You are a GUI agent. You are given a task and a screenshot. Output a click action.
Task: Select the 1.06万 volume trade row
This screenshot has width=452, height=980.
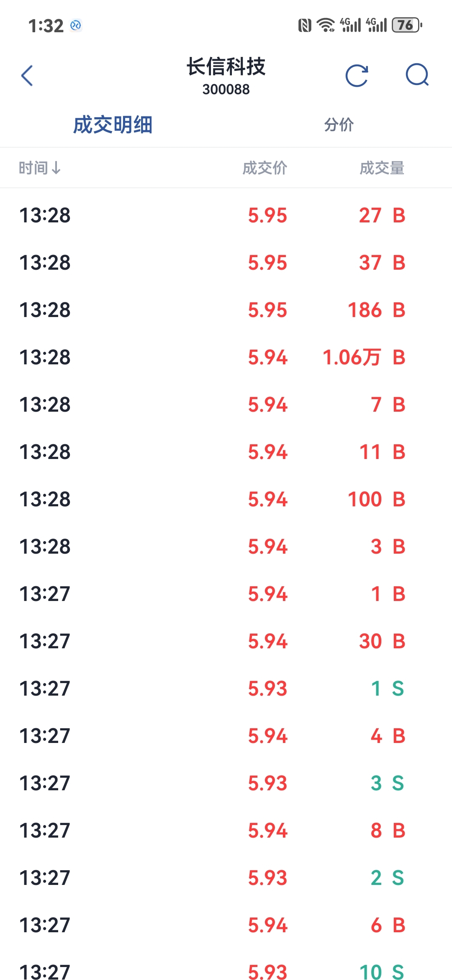click(x=226, y=357)
